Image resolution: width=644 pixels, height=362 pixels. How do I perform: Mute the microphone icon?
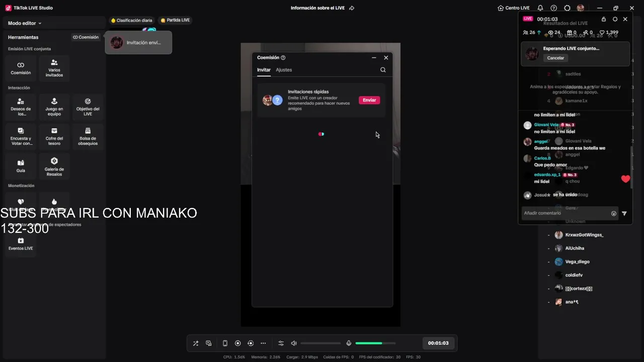click(x=349, y=343)
